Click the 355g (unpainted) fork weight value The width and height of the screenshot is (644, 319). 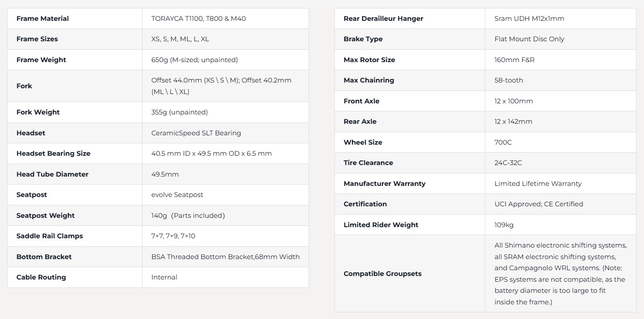(179, 112)
